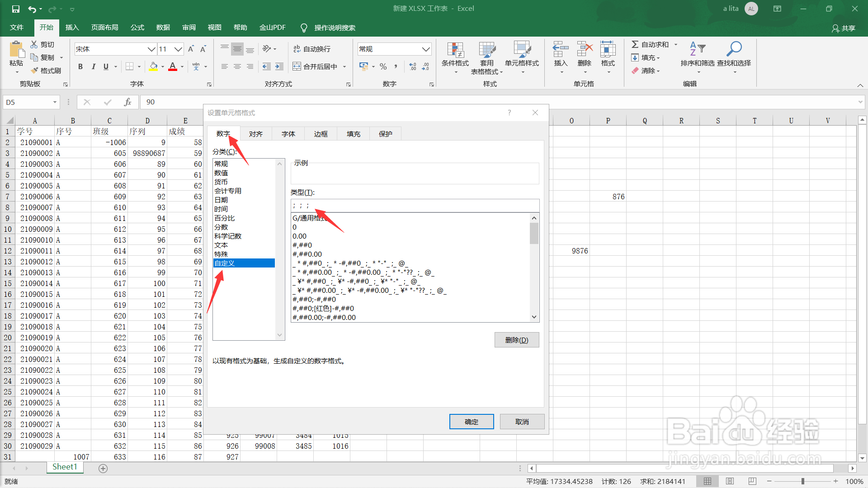Toggle Bold formatting button
Image resolution: width=868 pixels, height=488 pixels.
(80, 66)
